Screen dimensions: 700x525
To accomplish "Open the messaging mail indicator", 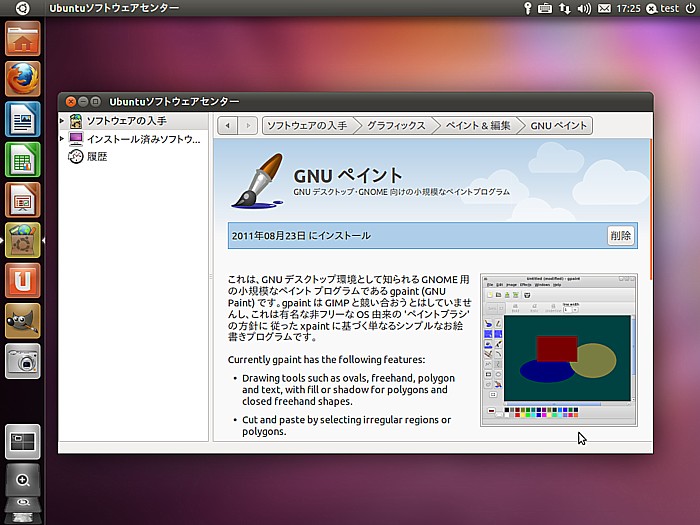I will tap(604, 8).
